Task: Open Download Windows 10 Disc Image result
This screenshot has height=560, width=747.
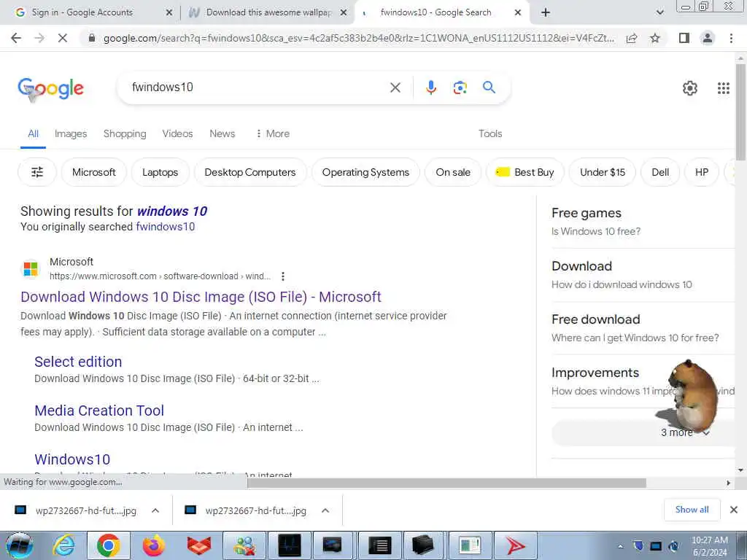Action: coord(201,297)
